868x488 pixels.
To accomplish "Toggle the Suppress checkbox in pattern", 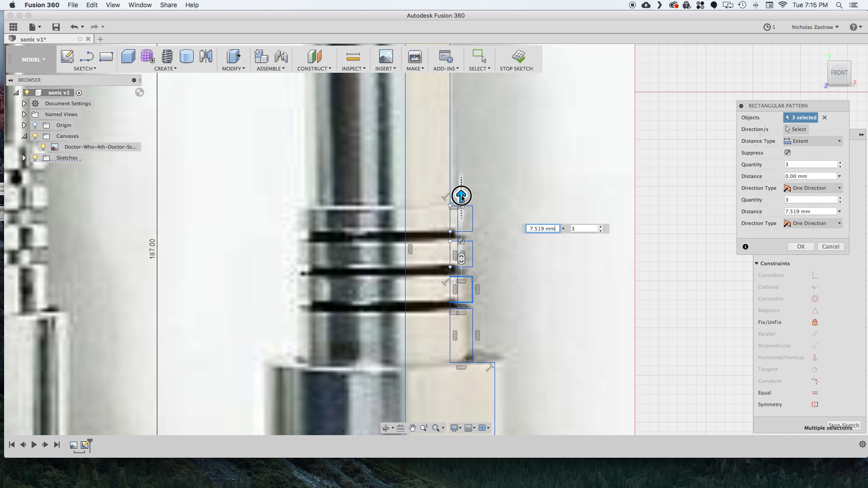I will point(788,153).
